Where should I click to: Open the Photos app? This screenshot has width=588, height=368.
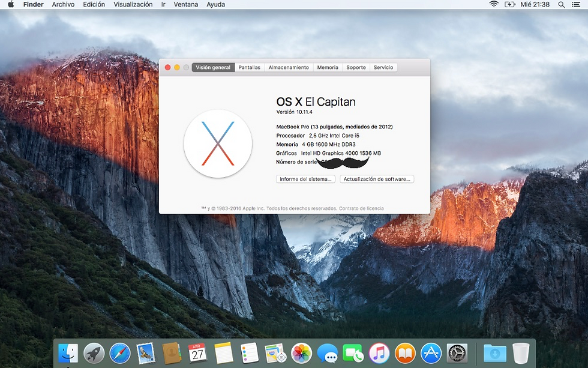coord(301,353)
